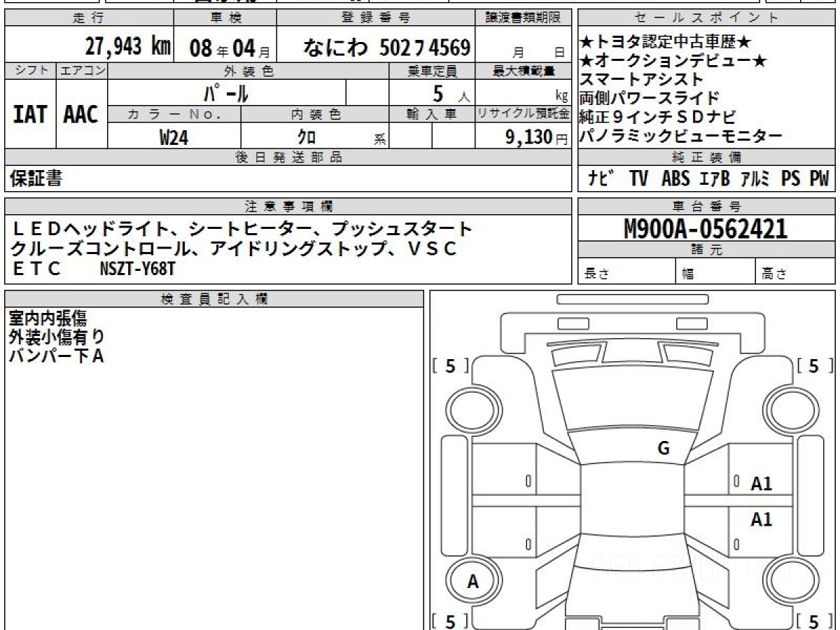The height and width of the screenshot is (630, 840).
Task: Select the inspector note バンパー下A
Action: 56,356
